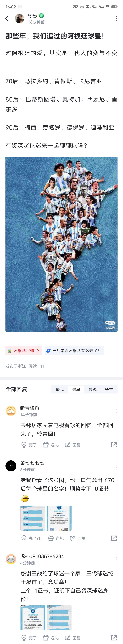Reply to 新晋梅粉's comment
Viewport: 123px width, 644px height.
[73, 445]
